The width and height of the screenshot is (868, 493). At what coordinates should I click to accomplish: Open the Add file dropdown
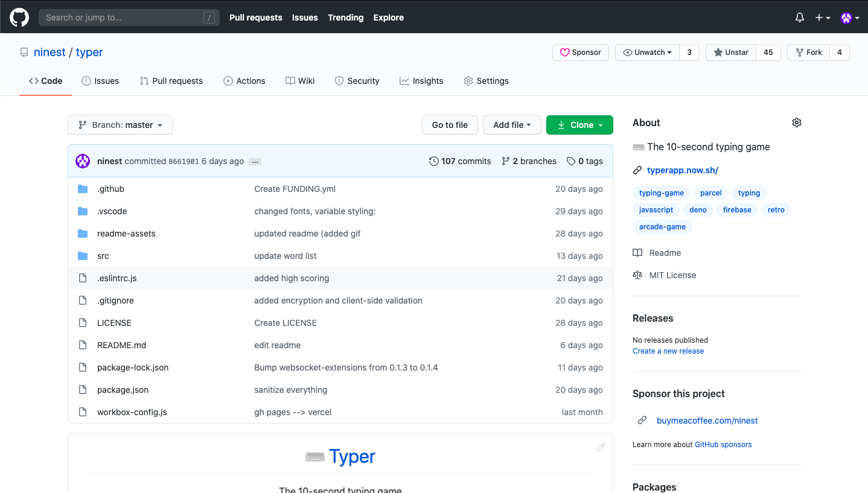click(x=512, y=125)
